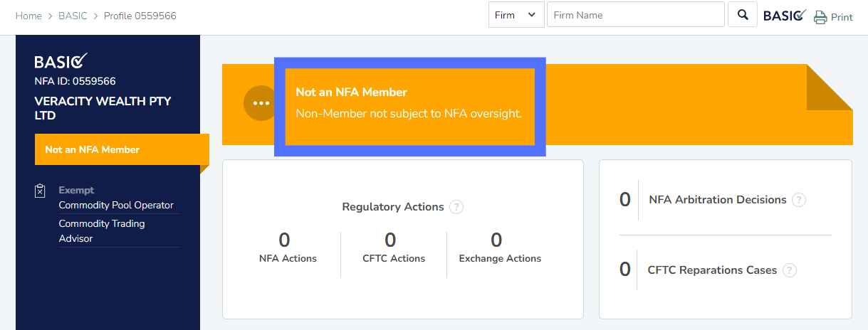868x330 pixels.
Task: Click the printer icon
Action: [x=820, y=16]
